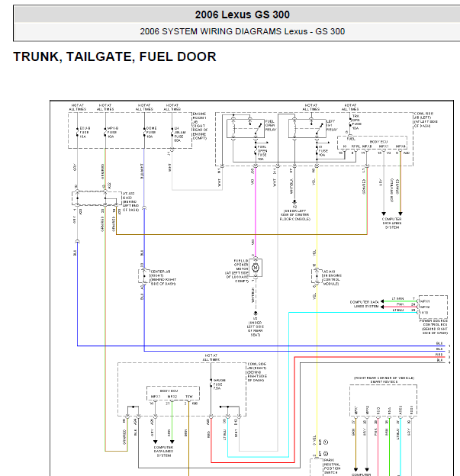
Task: Click the 'LEFT IG1 RELAY' text label
Action: tap(332, 125)
